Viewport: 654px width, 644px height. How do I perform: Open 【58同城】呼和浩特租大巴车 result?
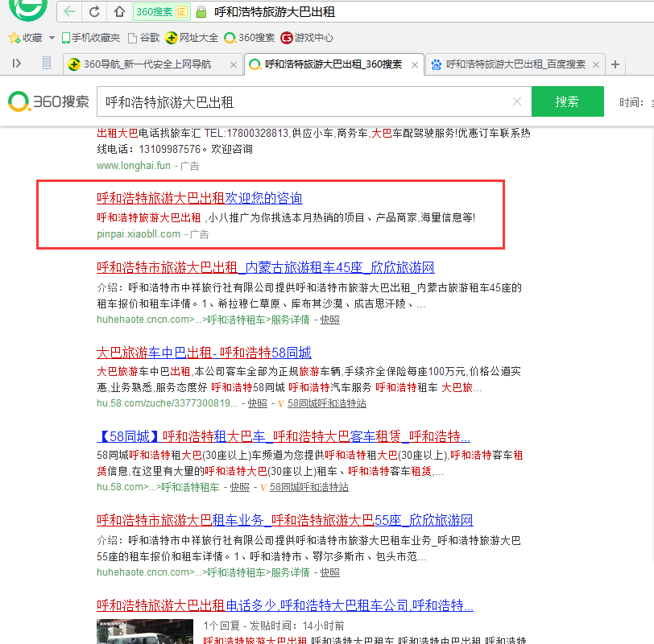click(284, 436)
